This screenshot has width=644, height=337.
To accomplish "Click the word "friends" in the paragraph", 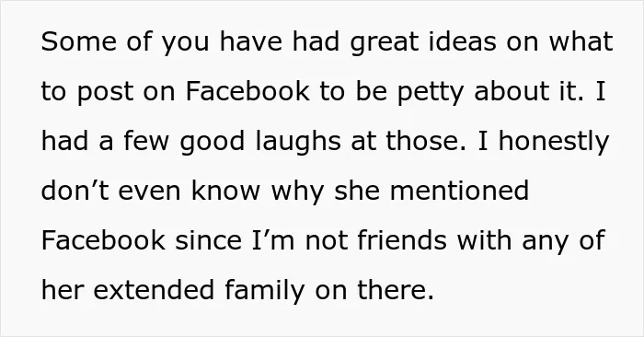I will pos(402,239).
